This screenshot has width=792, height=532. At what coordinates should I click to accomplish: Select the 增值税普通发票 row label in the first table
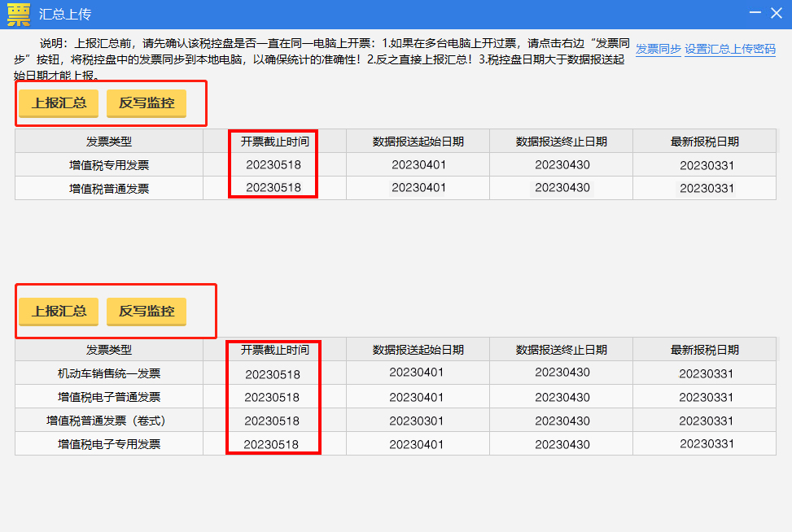coord(109,188)
